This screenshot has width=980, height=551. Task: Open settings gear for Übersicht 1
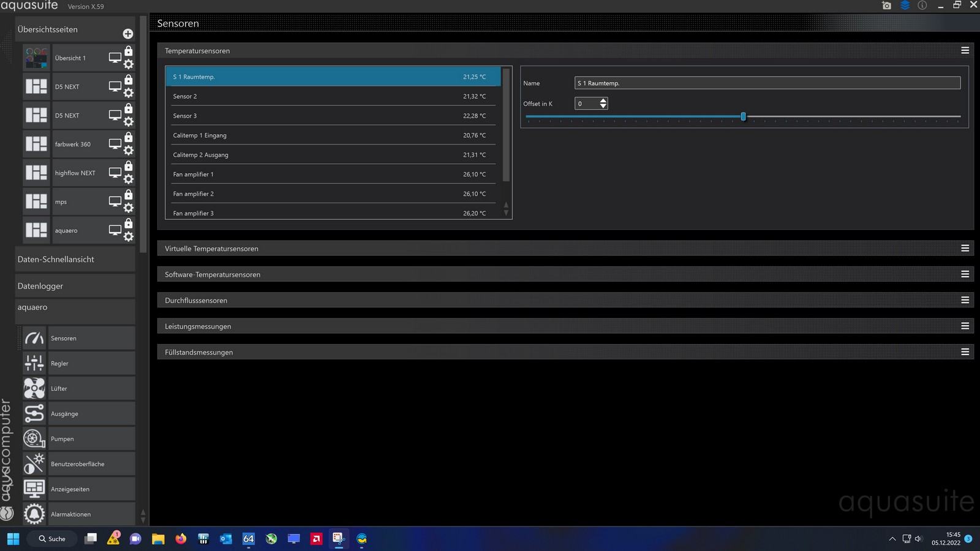point(129,64)
